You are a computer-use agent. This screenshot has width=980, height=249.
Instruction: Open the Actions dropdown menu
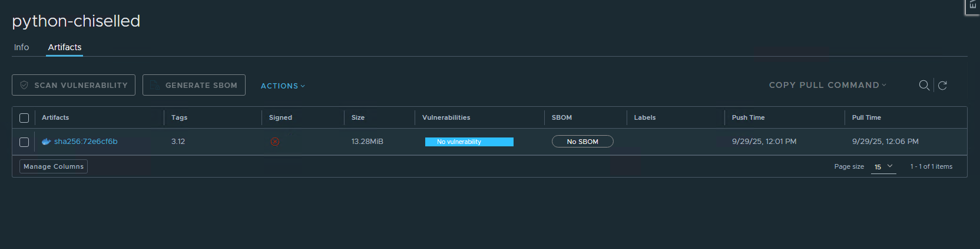(283, 86)
